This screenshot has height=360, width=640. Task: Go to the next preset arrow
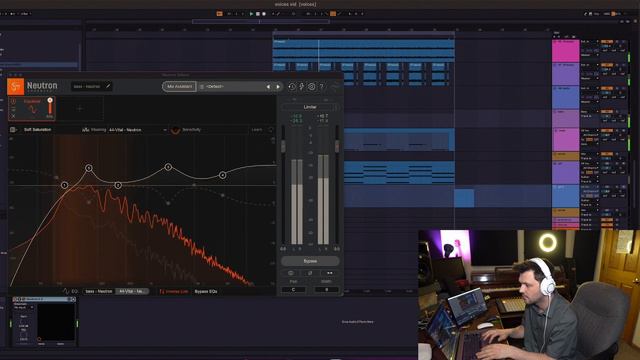point(278,87)
